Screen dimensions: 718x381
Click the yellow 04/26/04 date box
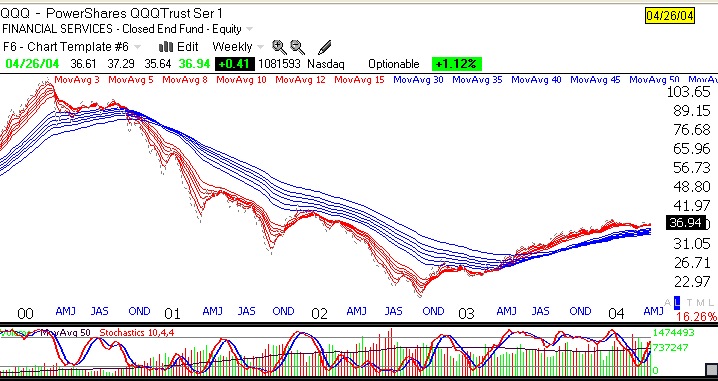(670, 16)
